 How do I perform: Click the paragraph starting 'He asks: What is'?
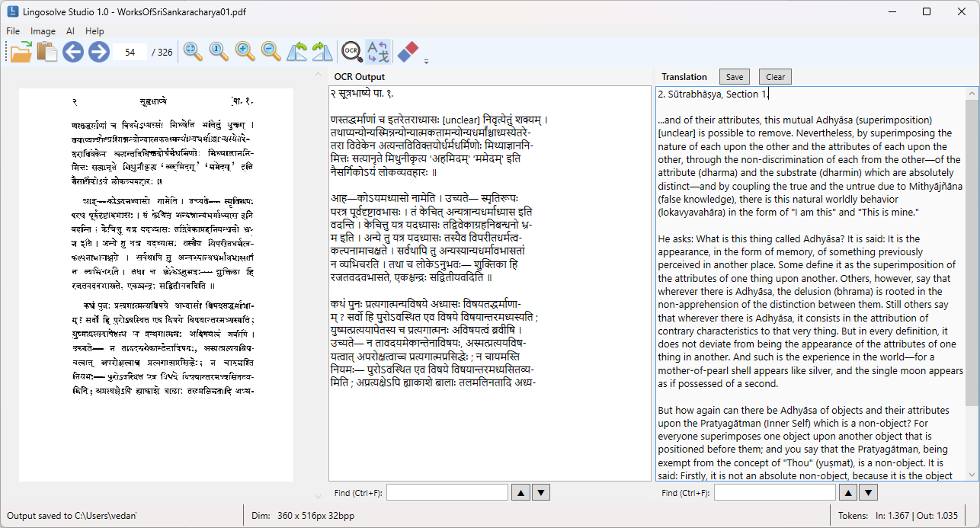coord(811,312)
